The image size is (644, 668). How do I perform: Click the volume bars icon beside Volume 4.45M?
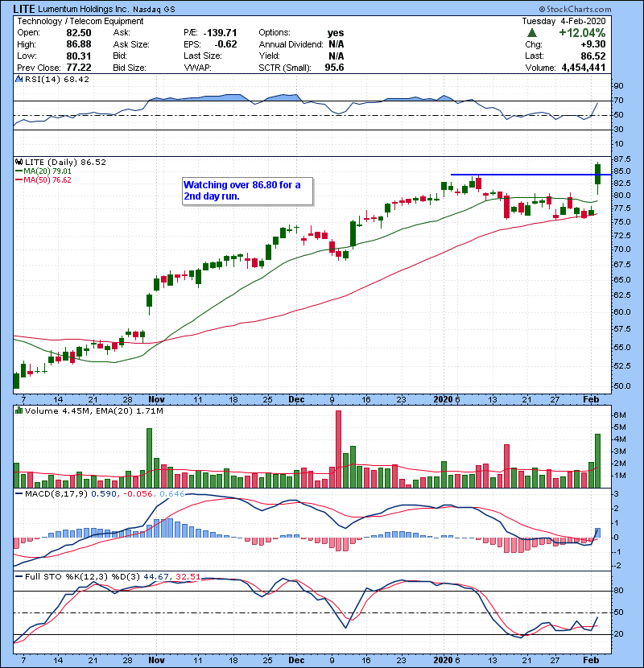tap(19, 410)
